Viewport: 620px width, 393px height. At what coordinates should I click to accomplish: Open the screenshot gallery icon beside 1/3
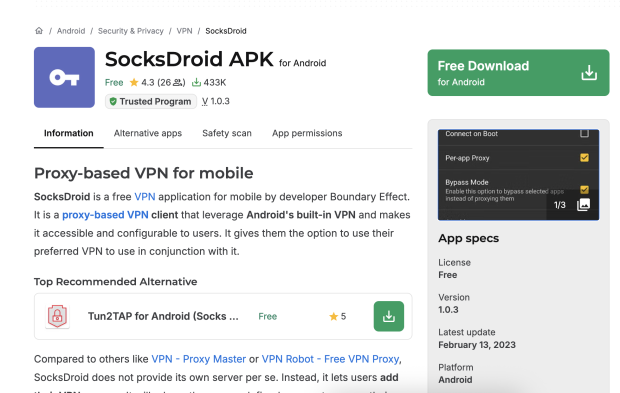[583, 205]
